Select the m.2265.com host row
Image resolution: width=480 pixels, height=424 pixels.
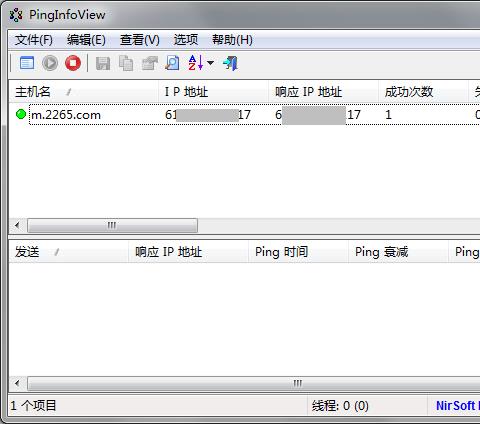coord(244,115)
